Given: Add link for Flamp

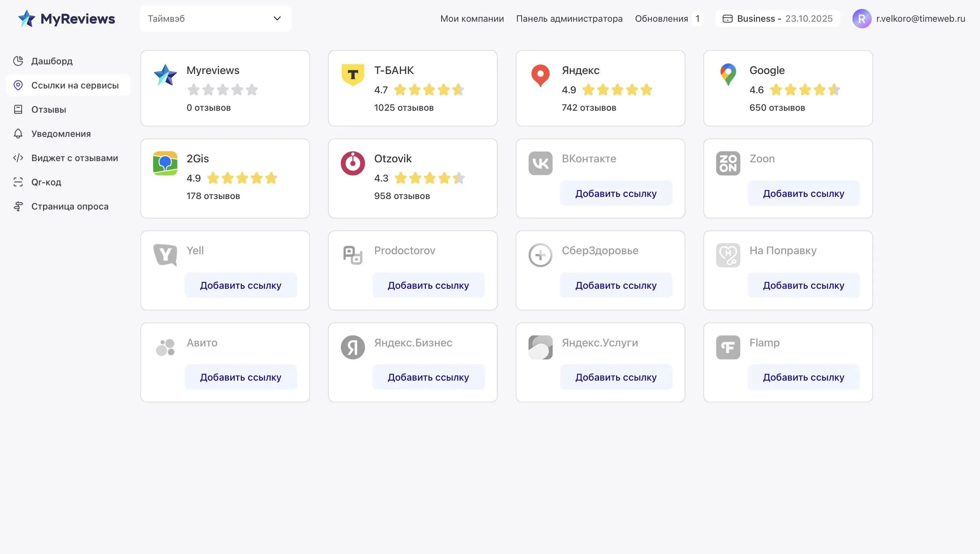Looking at the screenshot, I should 803,377.
